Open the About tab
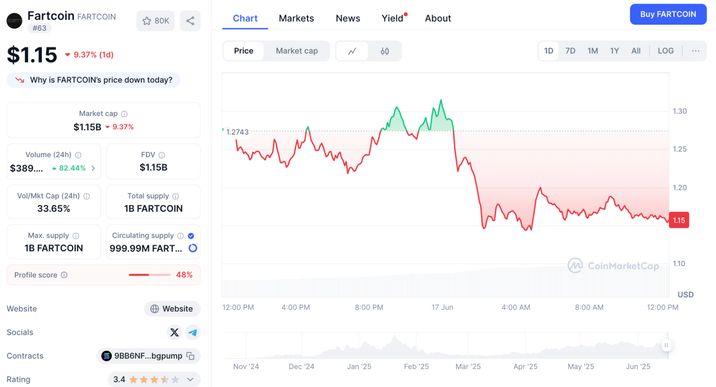Screen dimensions: 716x387 [438, 18]
